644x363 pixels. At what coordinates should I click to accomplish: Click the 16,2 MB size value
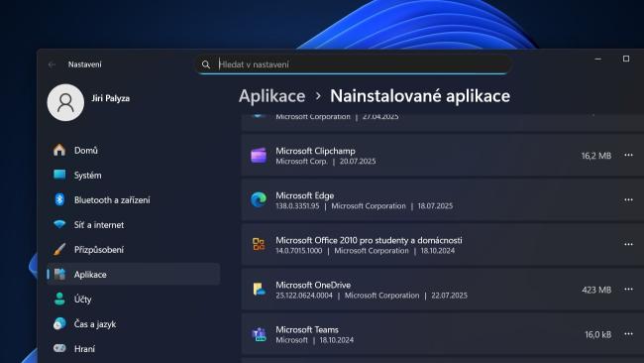tap(596, 156)
